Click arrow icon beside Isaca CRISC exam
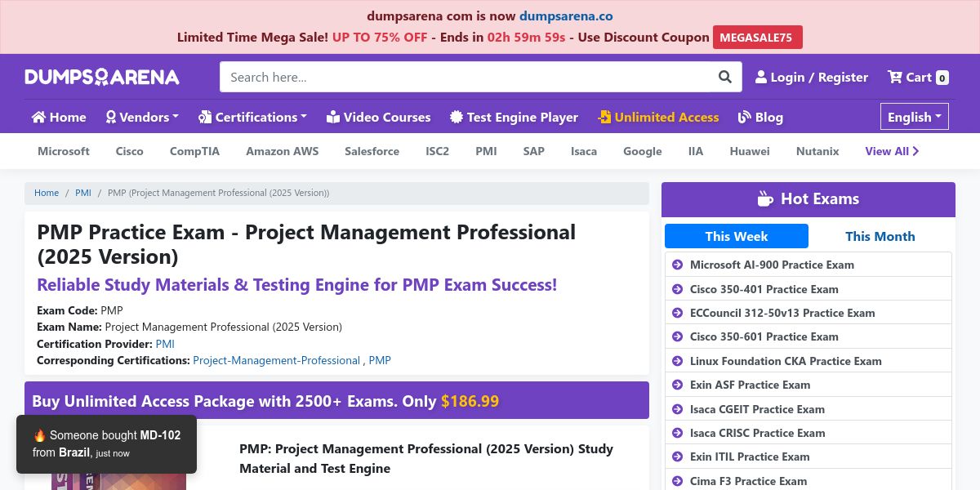Viewport: 980px width, 490px height. (x=677, y=433)
